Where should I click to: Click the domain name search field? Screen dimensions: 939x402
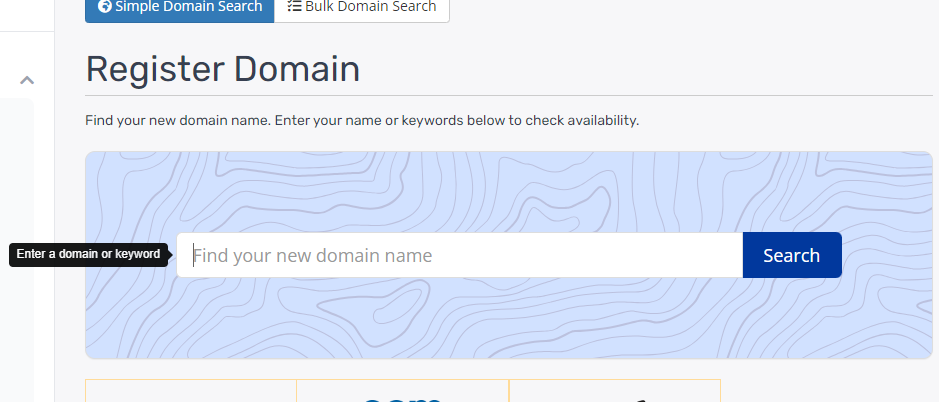(459, 255)
